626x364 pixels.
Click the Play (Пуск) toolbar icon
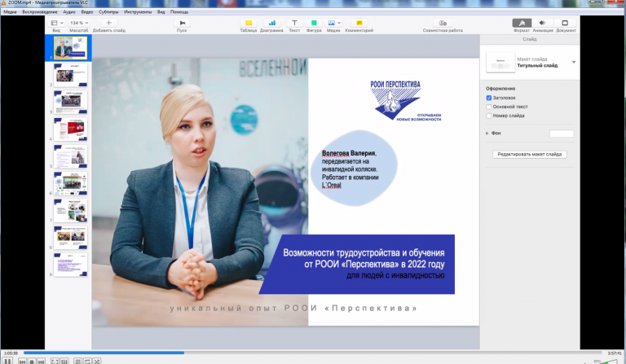tap(182, 23)
